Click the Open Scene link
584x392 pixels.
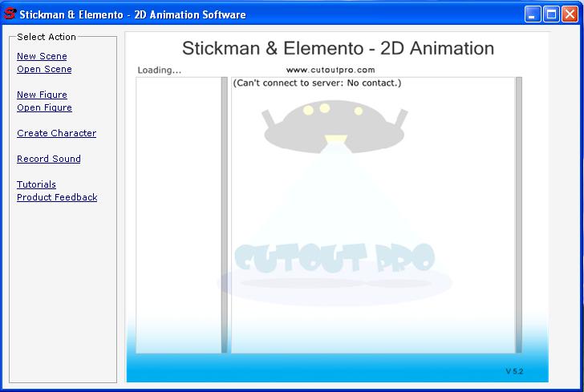coord(44,69)
